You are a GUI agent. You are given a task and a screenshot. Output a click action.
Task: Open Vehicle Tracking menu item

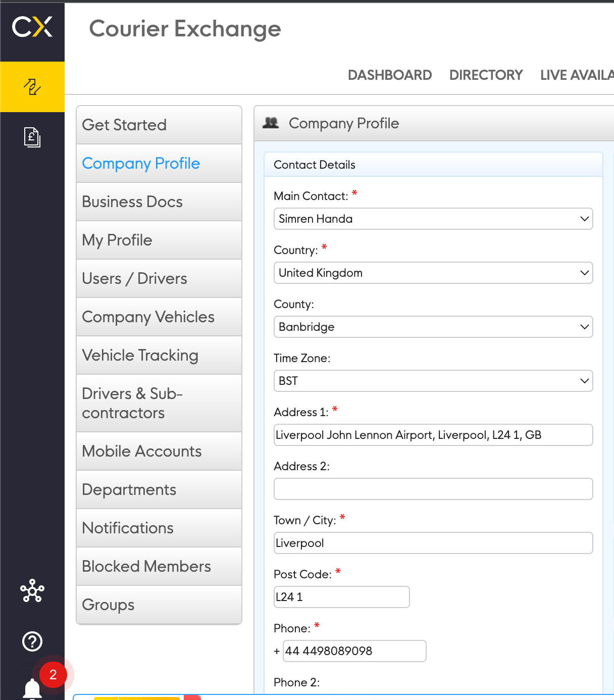pos(159,355)
